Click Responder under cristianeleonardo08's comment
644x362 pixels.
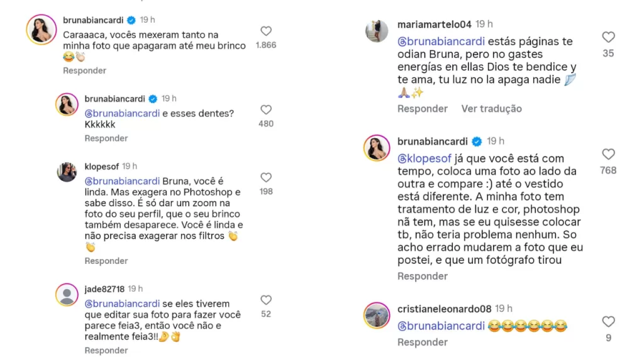[x=423, y=343]
